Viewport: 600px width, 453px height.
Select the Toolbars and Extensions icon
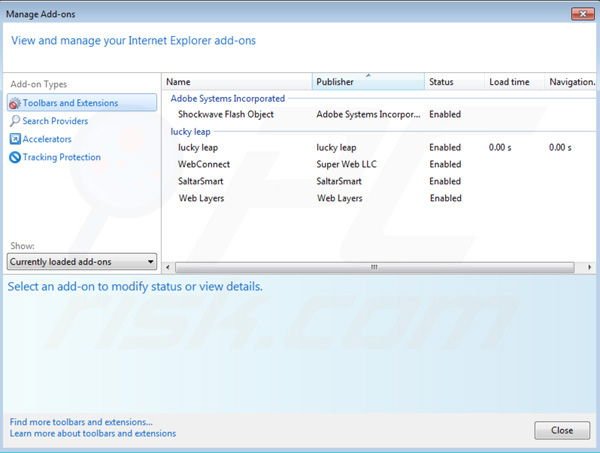tap(14, 103)
